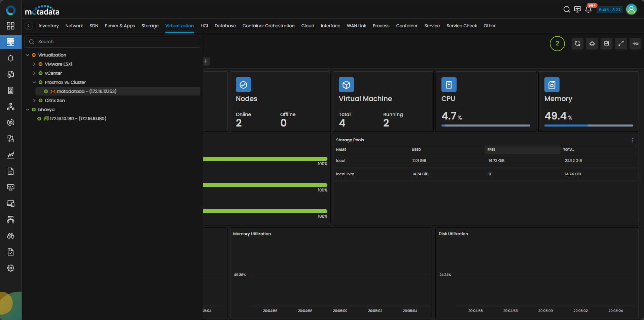Click the three-dot menu on Storage Pools

coord(633,140)
